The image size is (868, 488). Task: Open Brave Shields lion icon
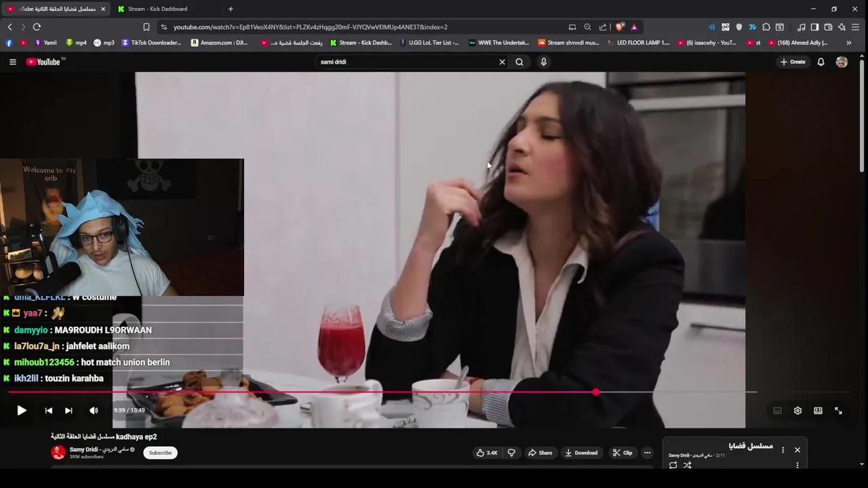619,27
